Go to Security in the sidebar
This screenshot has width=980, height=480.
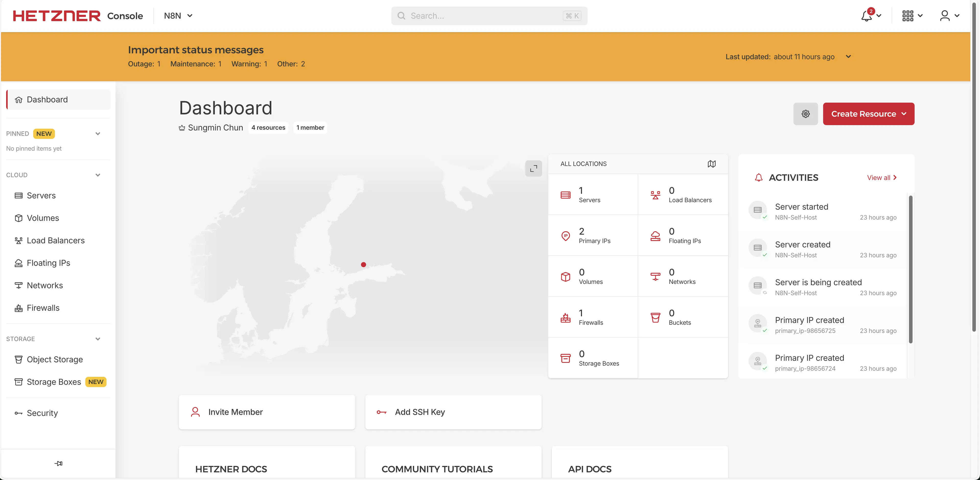click(42, 413)
